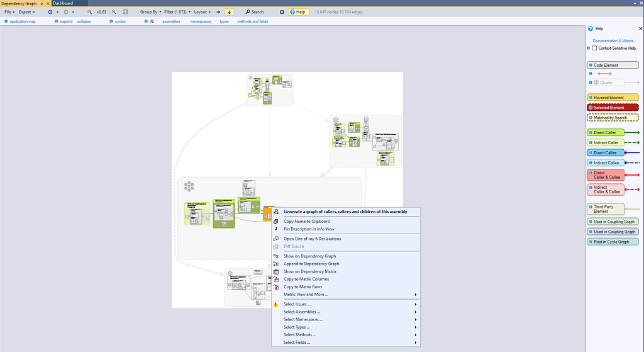Click the Generate graph of callers icon
The image size is (644, 352).
coord(276,212)
